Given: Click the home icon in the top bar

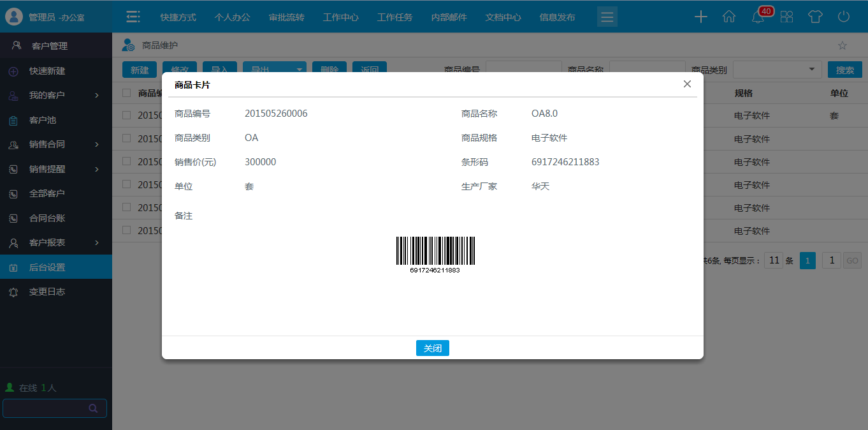Looking at the screenshot, I should click(x=729, y=17).
